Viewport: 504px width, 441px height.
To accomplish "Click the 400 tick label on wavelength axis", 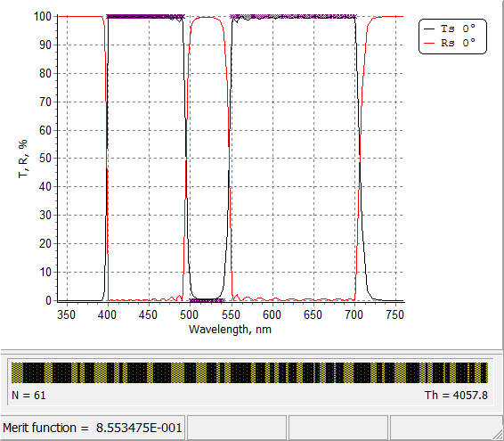I will point(108,314).
